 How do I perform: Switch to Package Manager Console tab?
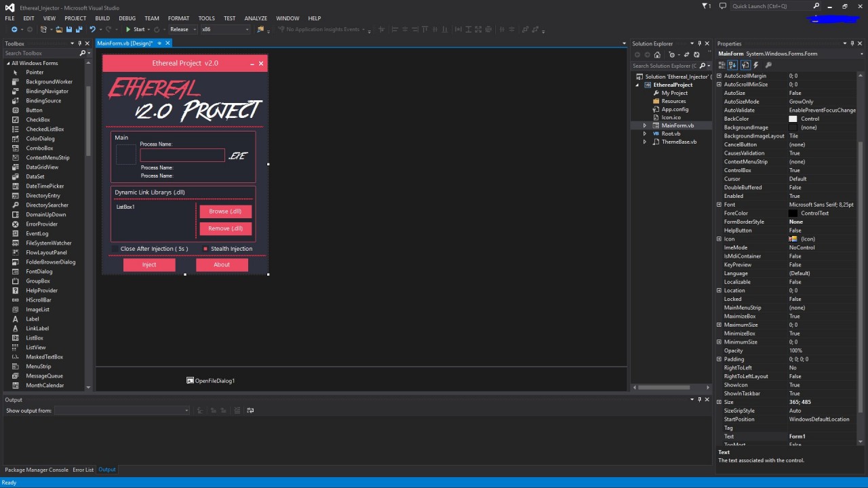[x=37, y=470]
